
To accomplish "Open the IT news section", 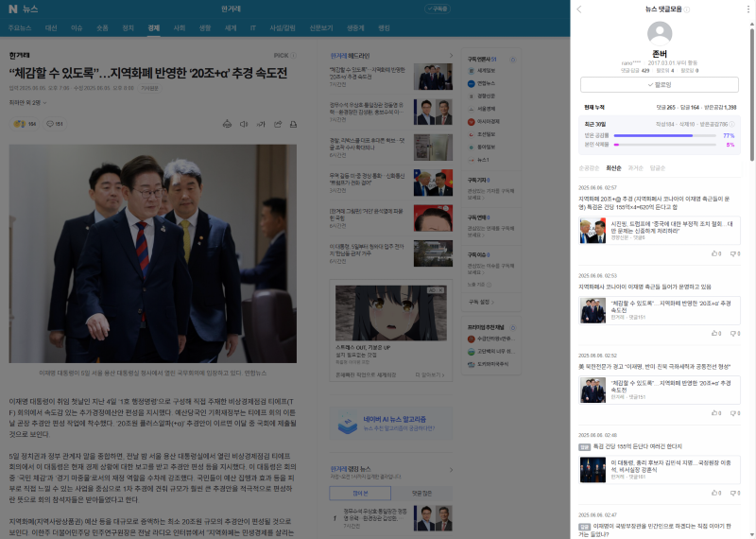I will [x=252, y=28].
